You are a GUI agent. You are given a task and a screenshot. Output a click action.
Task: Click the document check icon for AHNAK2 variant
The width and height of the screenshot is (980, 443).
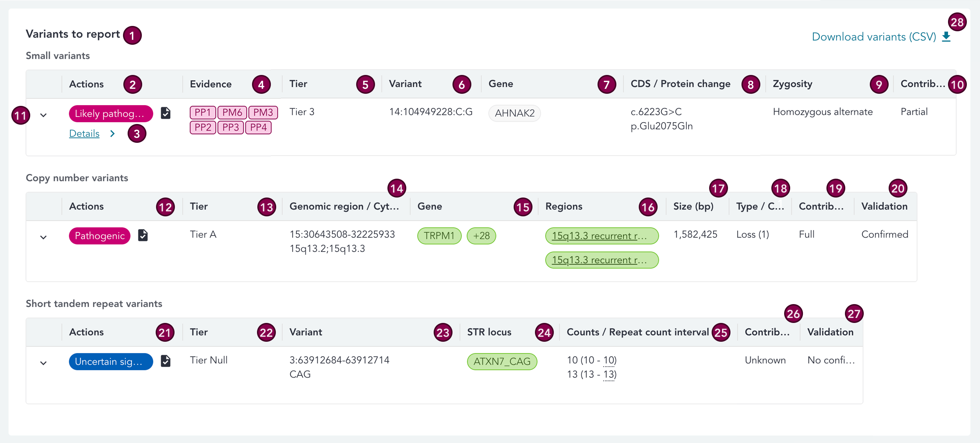tap(166, 113)
